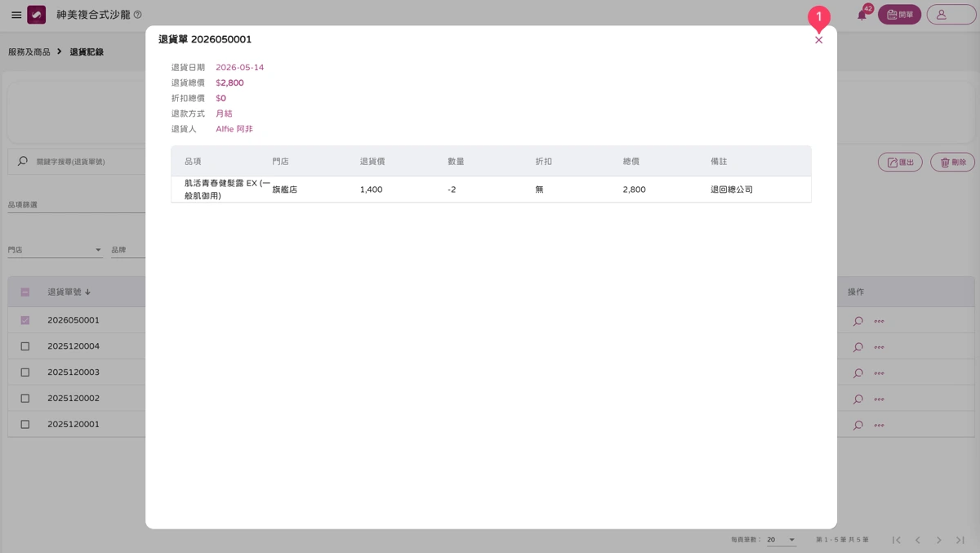Go to 服務及商品 breadcrumb

pyautogui.click(x=29, y=52)
